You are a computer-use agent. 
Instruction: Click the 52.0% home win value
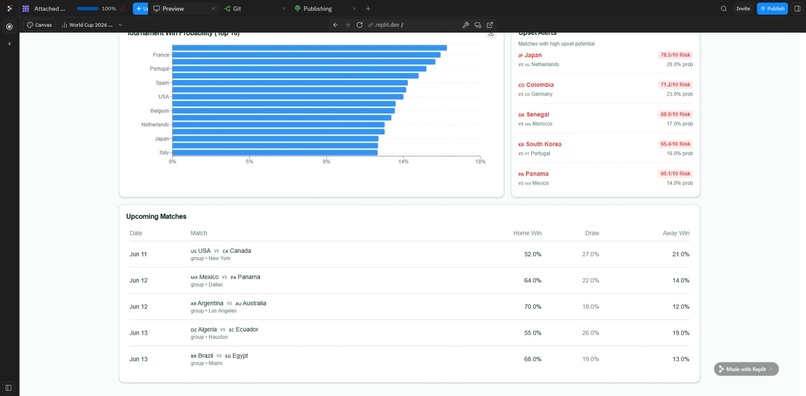click(533, 255)
